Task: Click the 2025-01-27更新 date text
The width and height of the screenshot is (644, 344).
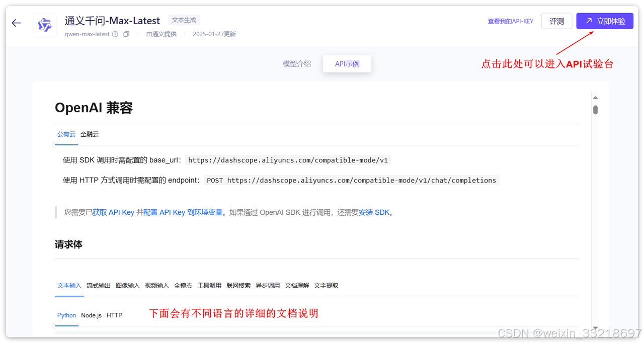Action: (x=214, y=34)
